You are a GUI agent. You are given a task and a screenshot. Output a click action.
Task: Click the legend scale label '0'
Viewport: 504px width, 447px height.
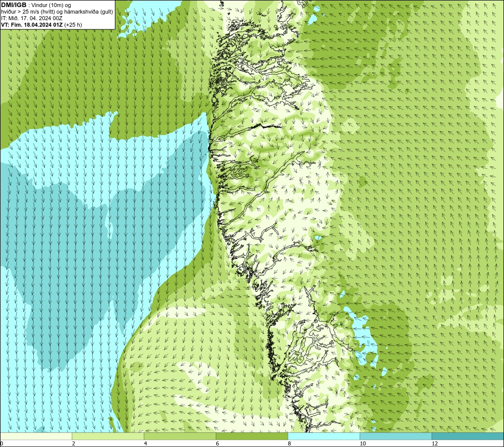(x=2, y=443)
